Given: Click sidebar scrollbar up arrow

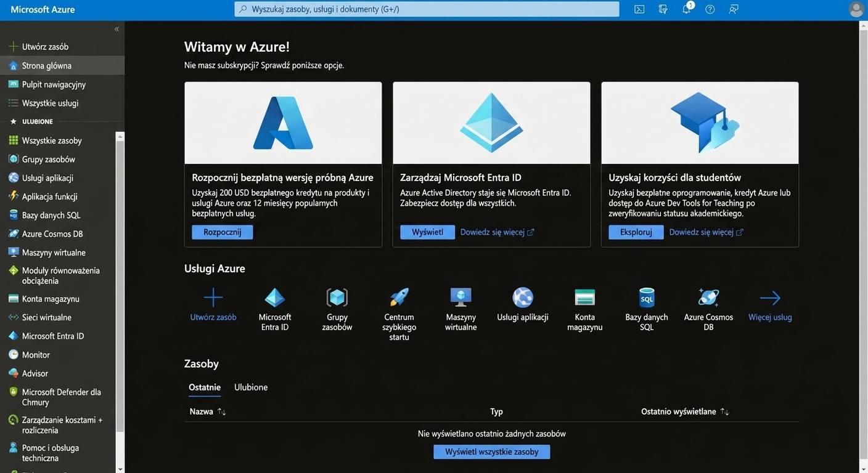Looking at the screenshot, I should (120, 136).
